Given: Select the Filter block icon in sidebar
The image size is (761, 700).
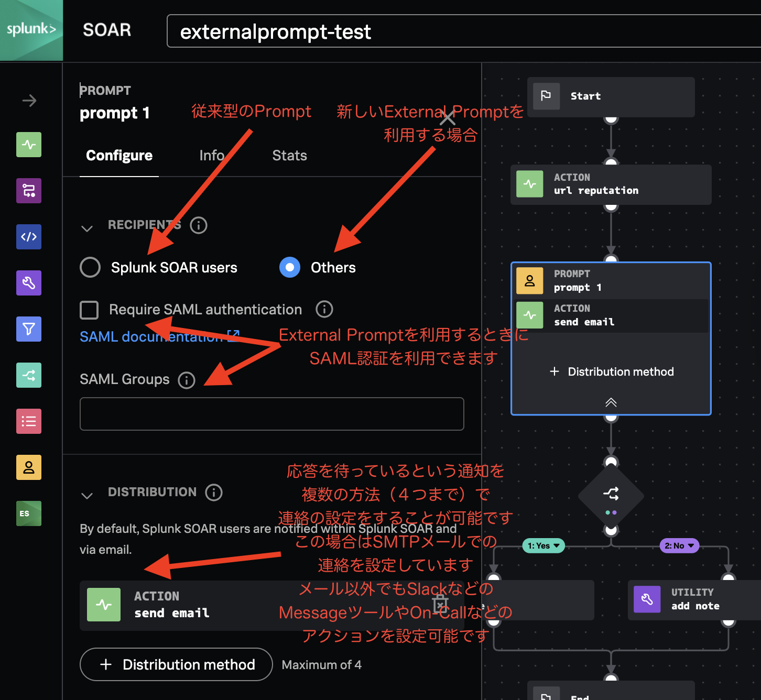Looking at the screenshot, I should [x=28, y=329].
